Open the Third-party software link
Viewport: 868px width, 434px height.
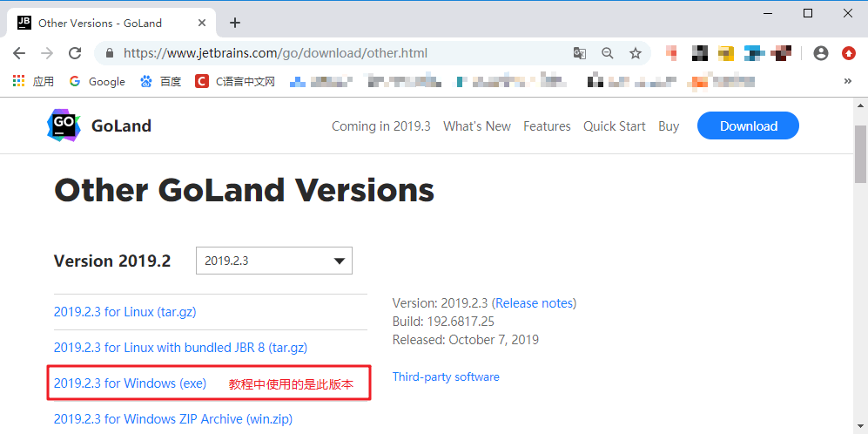[446, 376]
